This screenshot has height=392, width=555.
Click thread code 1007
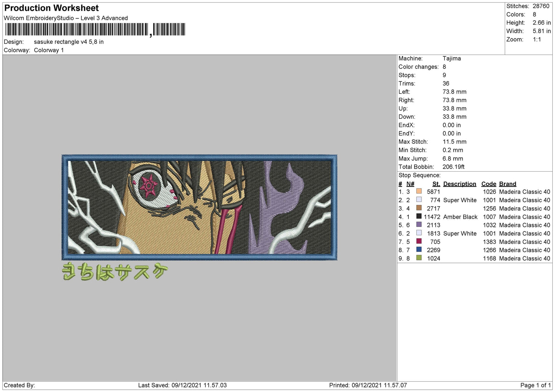click(490, 217)
